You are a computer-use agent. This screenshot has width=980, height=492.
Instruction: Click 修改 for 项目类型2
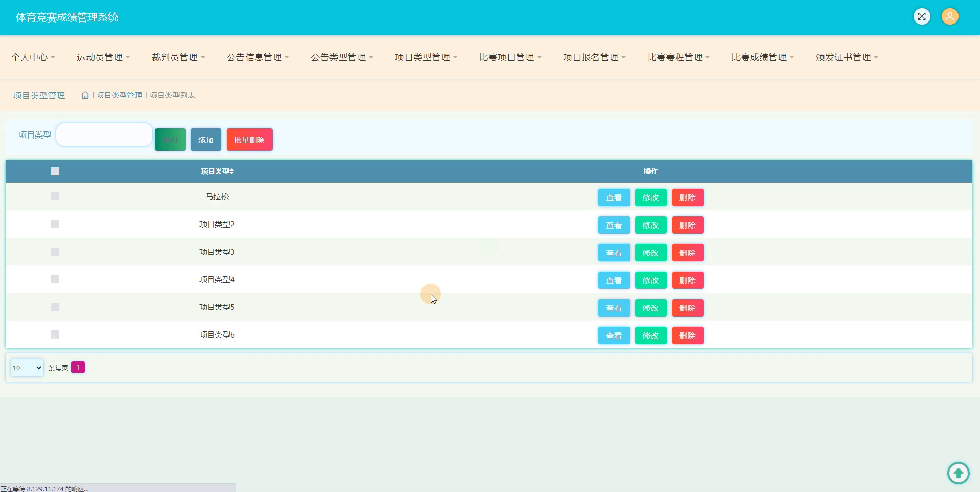(651, 225)
